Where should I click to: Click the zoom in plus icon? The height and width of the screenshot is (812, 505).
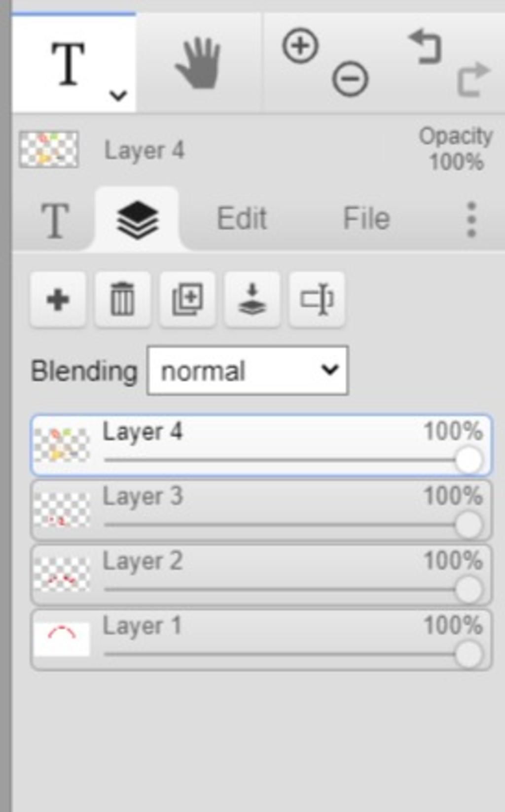[300, 46]
